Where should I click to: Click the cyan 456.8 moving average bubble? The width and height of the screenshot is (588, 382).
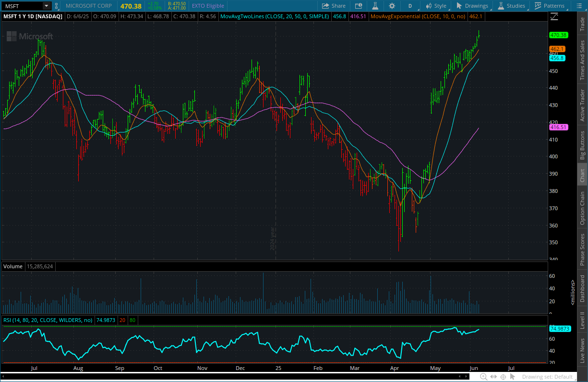(x=557, y=58)
